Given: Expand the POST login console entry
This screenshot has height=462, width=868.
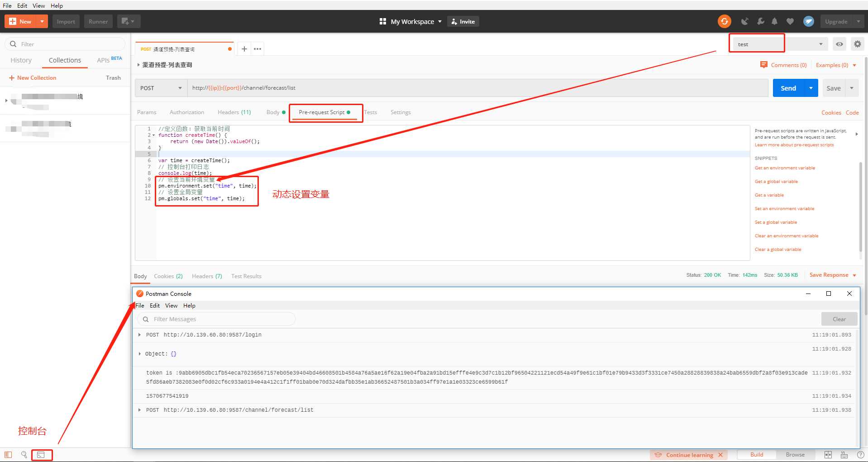Looking at the screenshot, I should [x=139, y=335].
